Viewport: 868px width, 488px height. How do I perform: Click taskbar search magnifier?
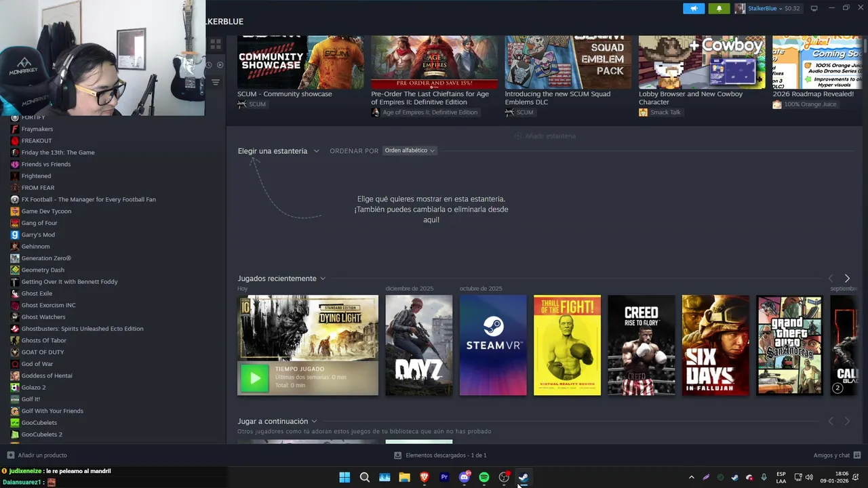click(x=364, y=477)
